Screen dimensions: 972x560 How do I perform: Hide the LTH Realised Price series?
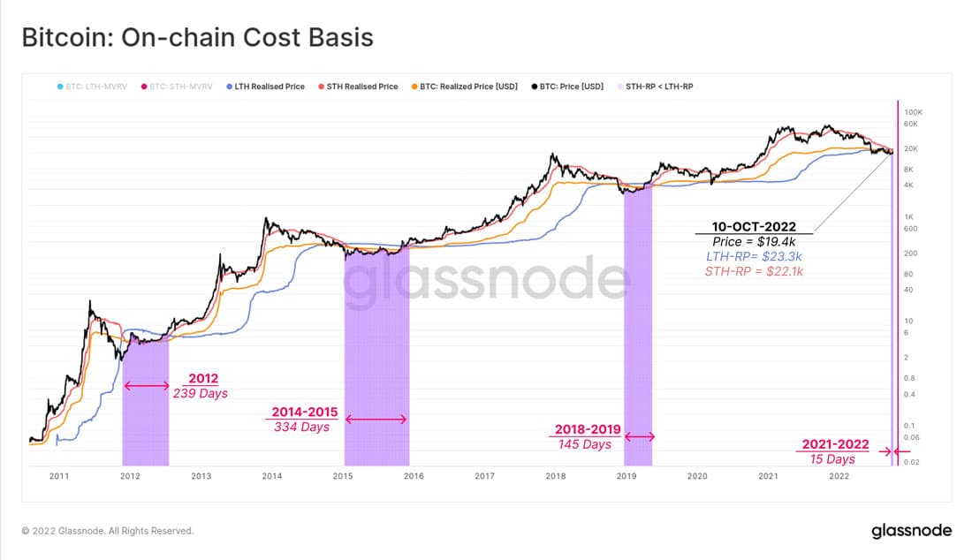pos(265,87)
